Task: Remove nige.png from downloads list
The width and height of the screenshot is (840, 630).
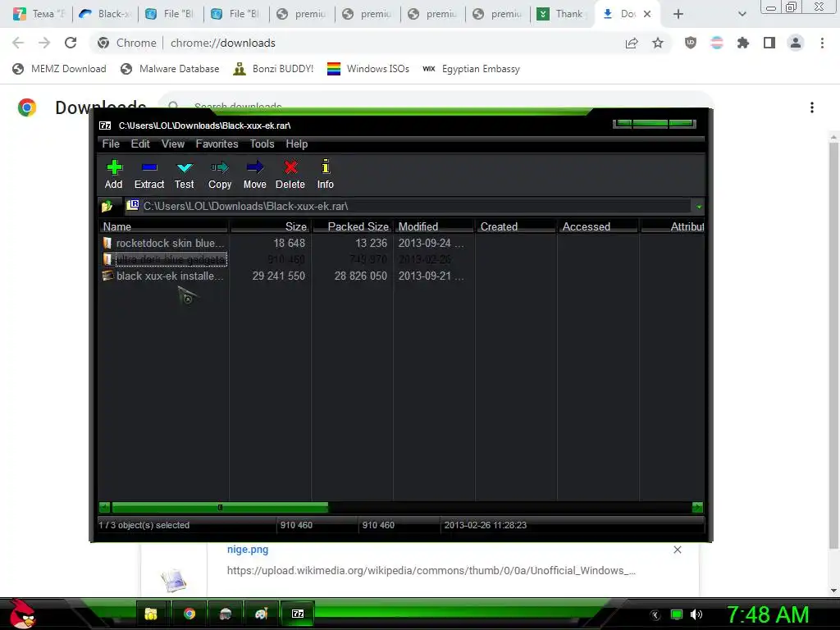Action: [677, 550]
